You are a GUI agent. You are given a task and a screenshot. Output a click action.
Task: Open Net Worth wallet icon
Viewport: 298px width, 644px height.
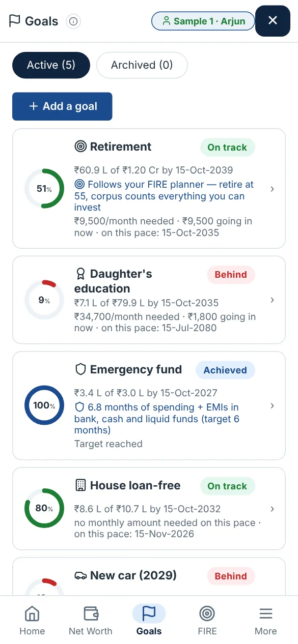[x=91, y=613]
